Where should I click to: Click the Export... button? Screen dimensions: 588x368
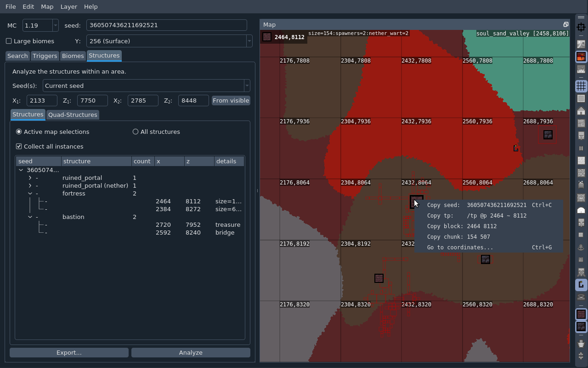[x=69, y=352]
